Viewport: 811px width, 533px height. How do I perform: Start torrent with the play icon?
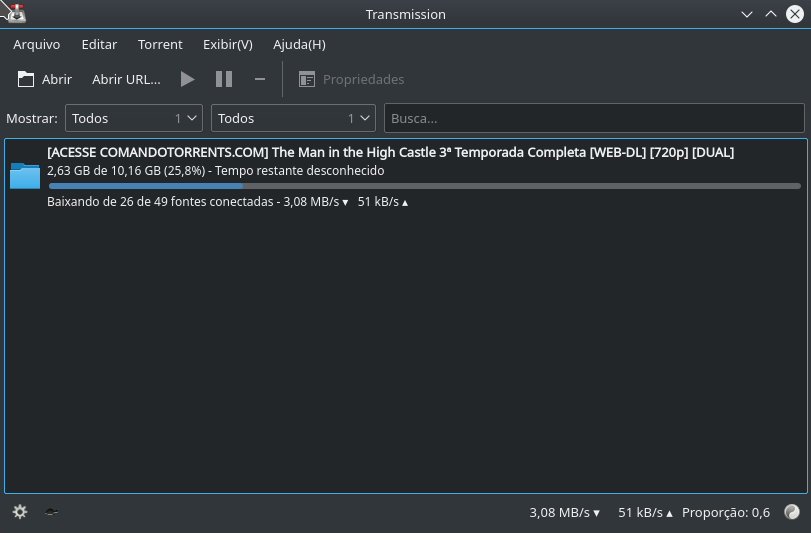(187, 79)
